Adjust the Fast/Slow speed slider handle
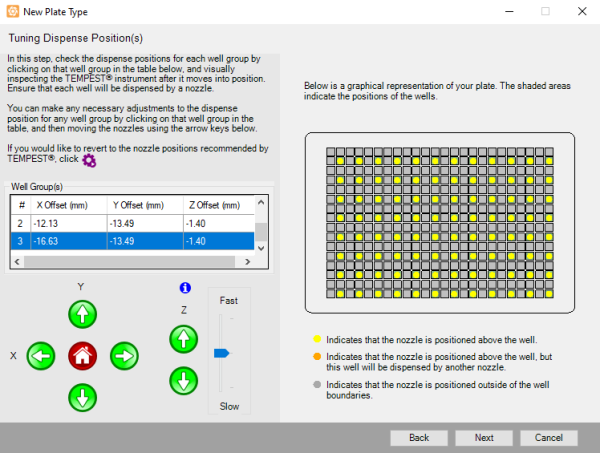Image resolution: width=600 pixels, height=453 pixels. (222, 353)
